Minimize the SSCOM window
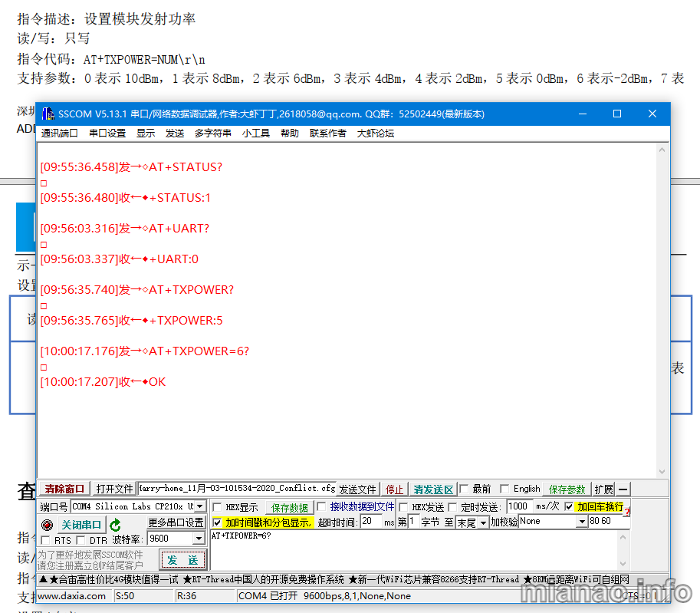Image resolution: width=700 pixels, height=613 pixels. pyautogui.click(x=583, y=114)
